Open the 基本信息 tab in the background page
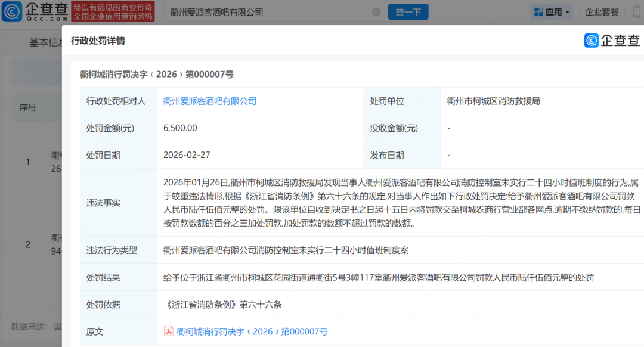The image size is (644, 347). (x=45, y=42)
